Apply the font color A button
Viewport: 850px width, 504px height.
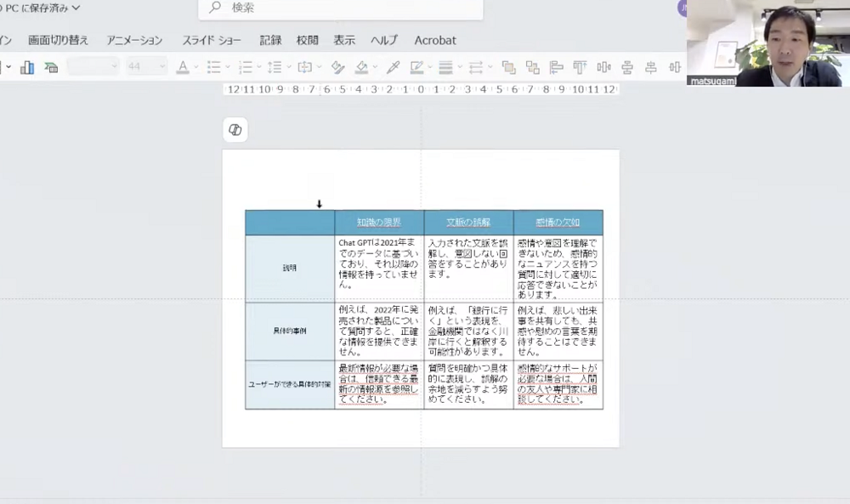[183, 67]
